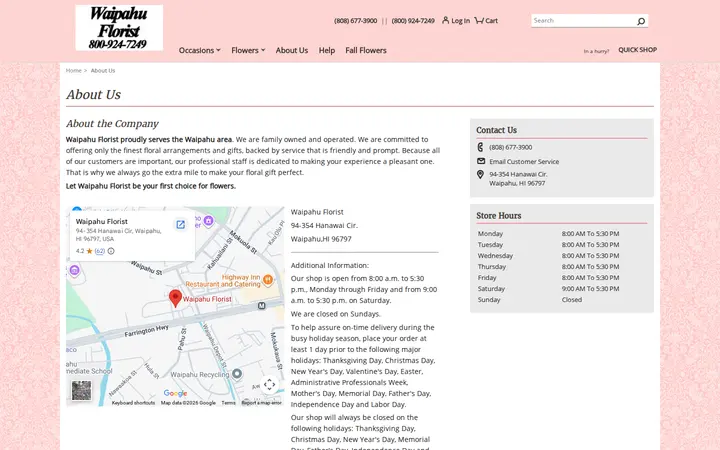This screenshot has width=720, height=450.
Task: Click the review info icon on map card
Action: pos(111,251)
